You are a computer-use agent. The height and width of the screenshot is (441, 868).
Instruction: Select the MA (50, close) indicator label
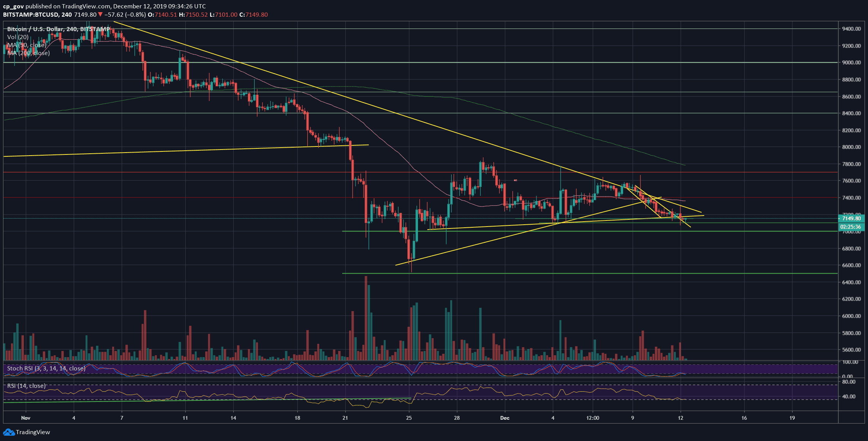pos(27,45)
